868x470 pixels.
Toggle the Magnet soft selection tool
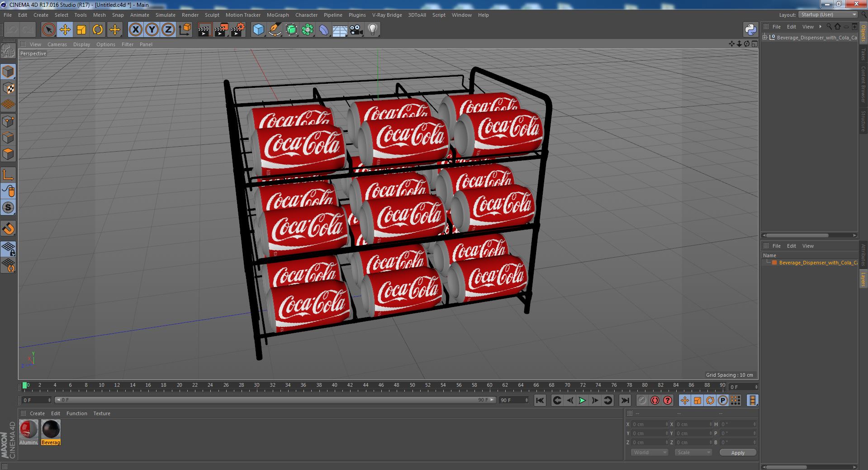click(8, 229)
